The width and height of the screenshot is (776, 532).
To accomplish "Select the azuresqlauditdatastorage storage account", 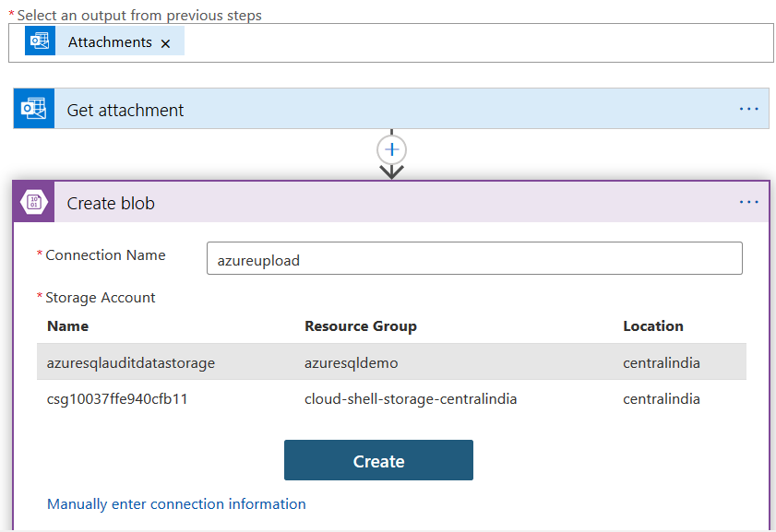I will click(131, 362).
